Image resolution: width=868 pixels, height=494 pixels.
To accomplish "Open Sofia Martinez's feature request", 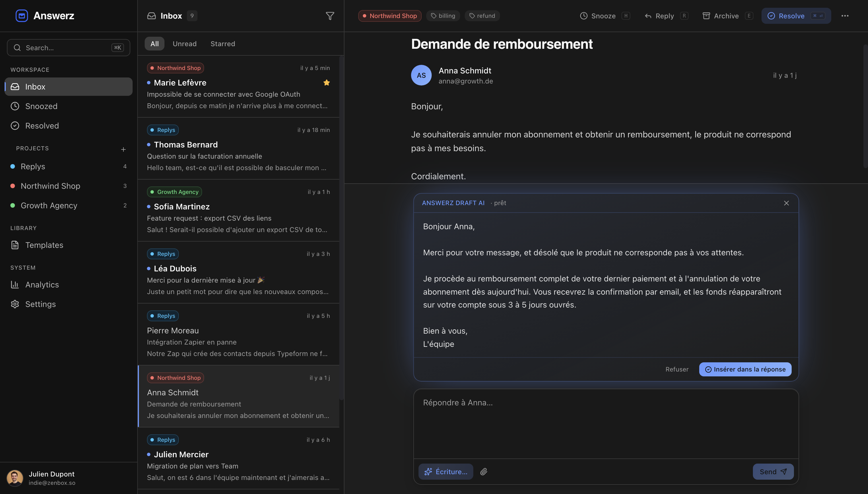I will pyautogui.click(x=238, y=210).
